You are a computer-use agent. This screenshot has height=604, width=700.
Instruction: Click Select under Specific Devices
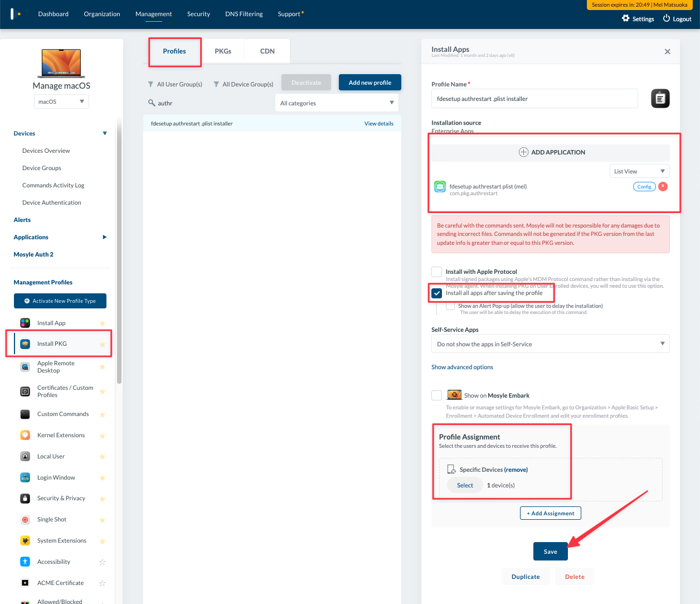tap(465, 485)
